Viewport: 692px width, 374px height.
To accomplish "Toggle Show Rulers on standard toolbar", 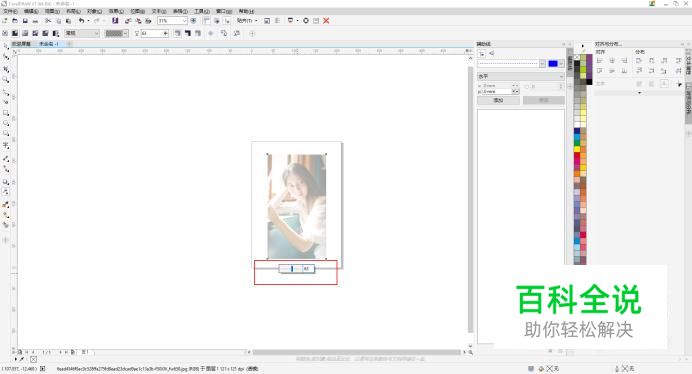I will click(207, 21).
